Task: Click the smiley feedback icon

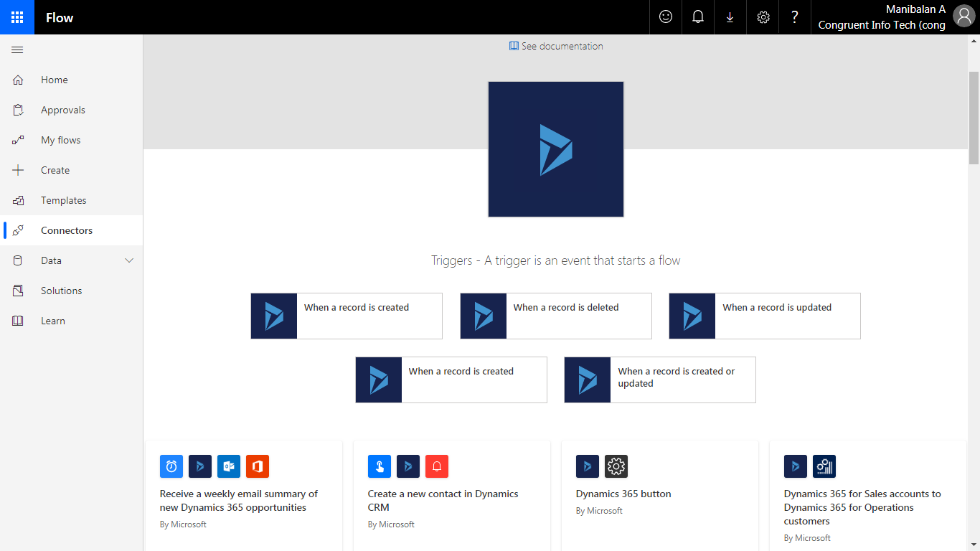Action: 666,17
